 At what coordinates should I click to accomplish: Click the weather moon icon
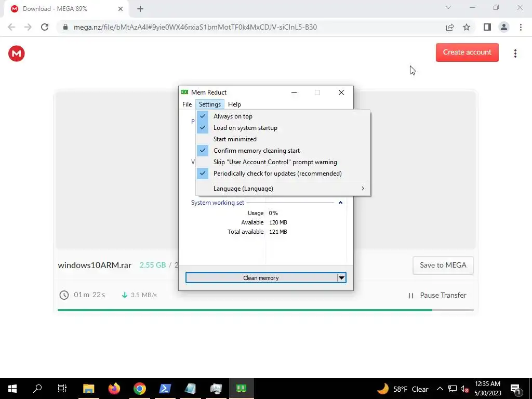tap(383, 389)
